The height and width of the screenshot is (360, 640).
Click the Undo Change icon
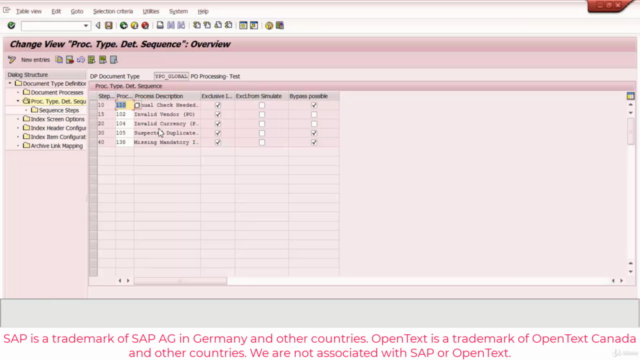(81, 60)
